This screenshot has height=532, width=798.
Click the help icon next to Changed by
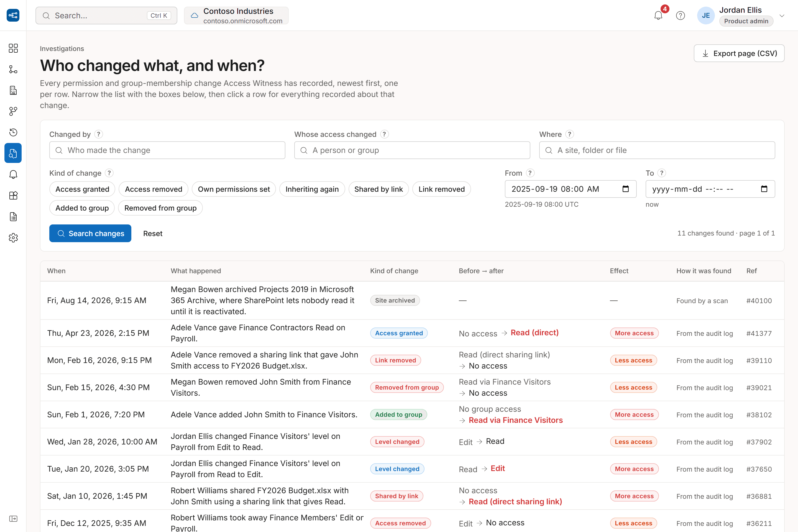(98, 134)
